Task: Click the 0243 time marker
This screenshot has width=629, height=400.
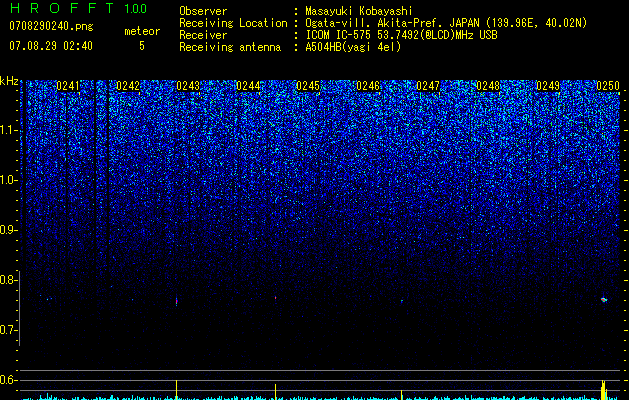Action: coord(188,86)
